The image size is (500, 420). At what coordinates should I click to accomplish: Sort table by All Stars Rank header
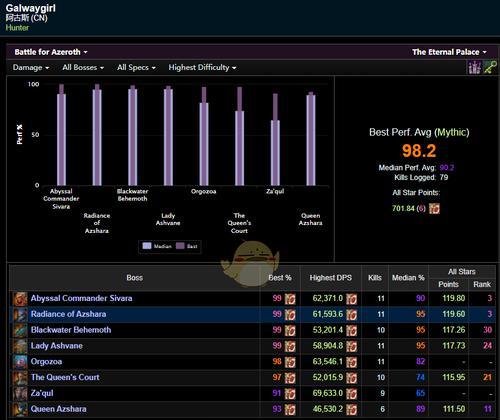[482, 284]
